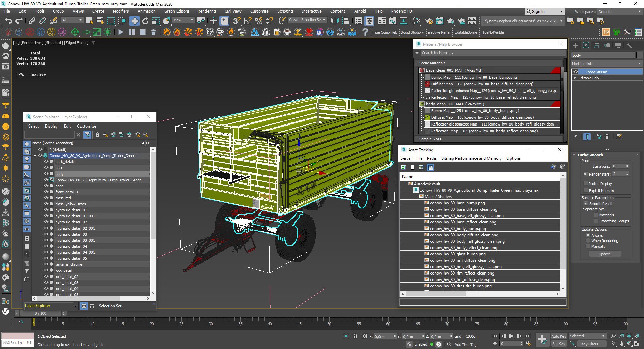
Task: Click filter funnel icon in Scene Explorer
Action: (87, 135)
